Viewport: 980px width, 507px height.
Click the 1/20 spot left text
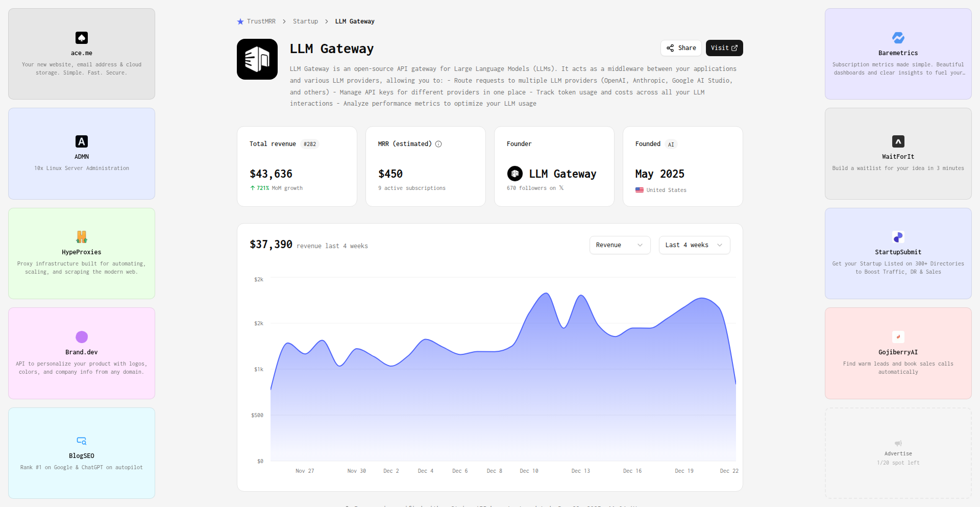point(898,463)
